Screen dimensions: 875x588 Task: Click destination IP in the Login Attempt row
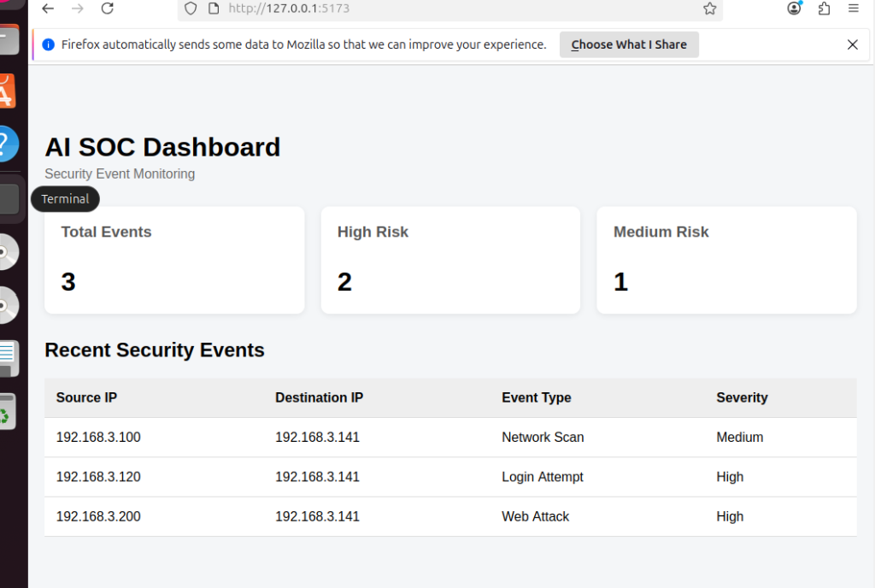[x=318, y=477]
